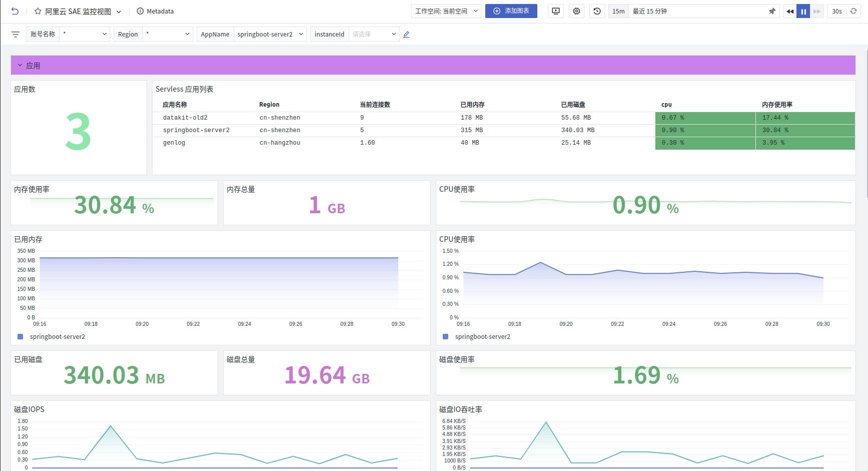Click the 最近 15 分钟 time field
This screenshot has height=471, width=868.
(x=698, y=11)
